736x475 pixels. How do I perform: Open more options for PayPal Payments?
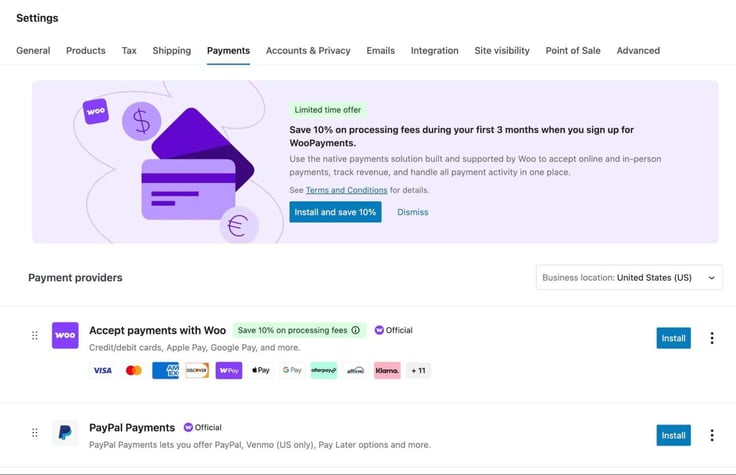coord(712,435)
